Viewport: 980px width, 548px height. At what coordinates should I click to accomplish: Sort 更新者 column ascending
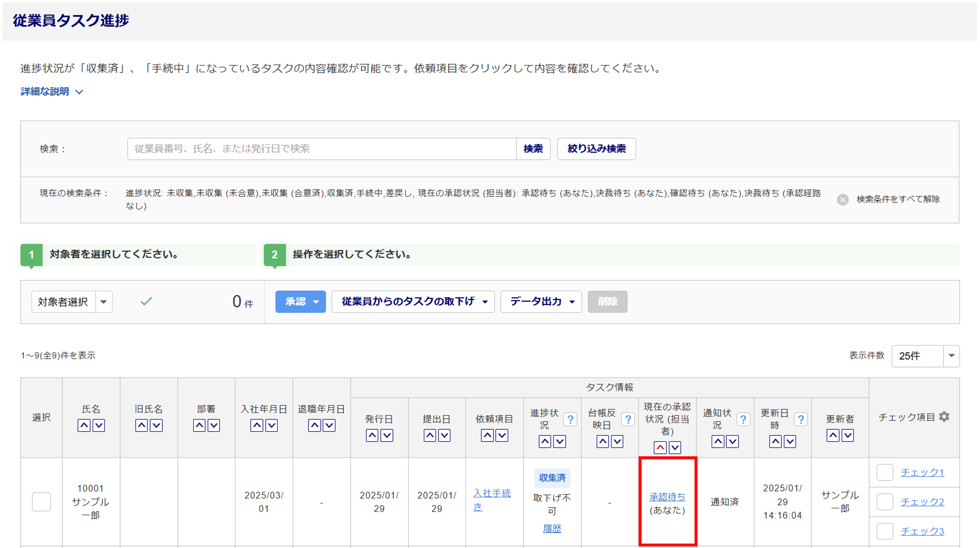click(833, 435)
